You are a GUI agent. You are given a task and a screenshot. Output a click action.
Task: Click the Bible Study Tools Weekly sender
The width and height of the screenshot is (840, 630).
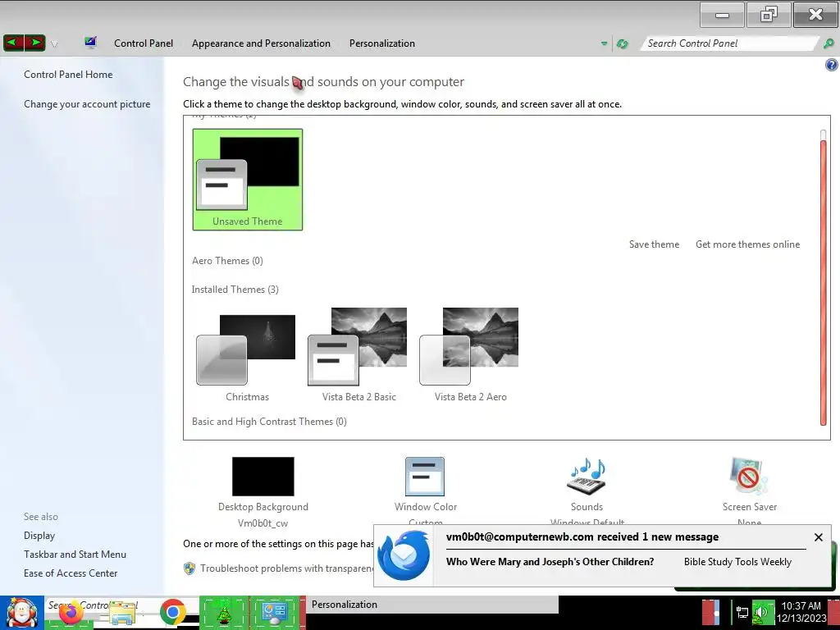[737, 562]
